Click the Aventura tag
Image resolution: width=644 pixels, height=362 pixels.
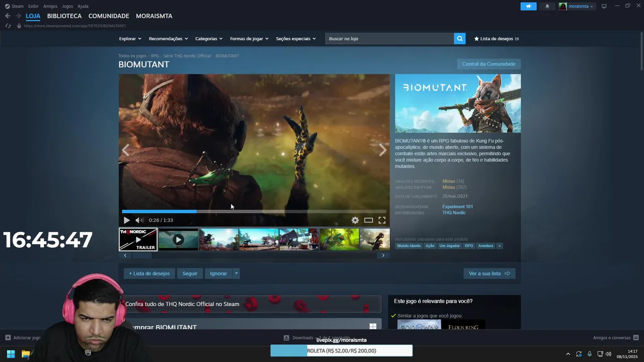tap(486, 246)
